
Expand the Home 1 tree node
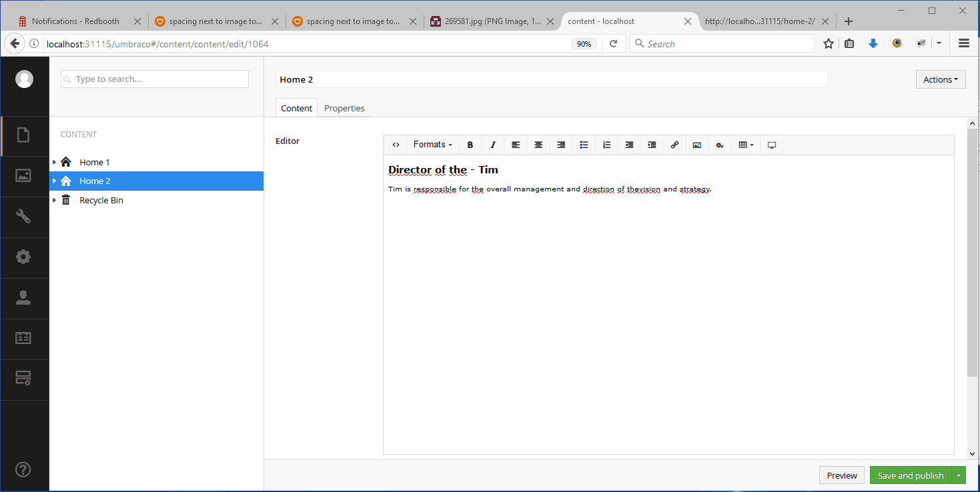pos(55,162)
